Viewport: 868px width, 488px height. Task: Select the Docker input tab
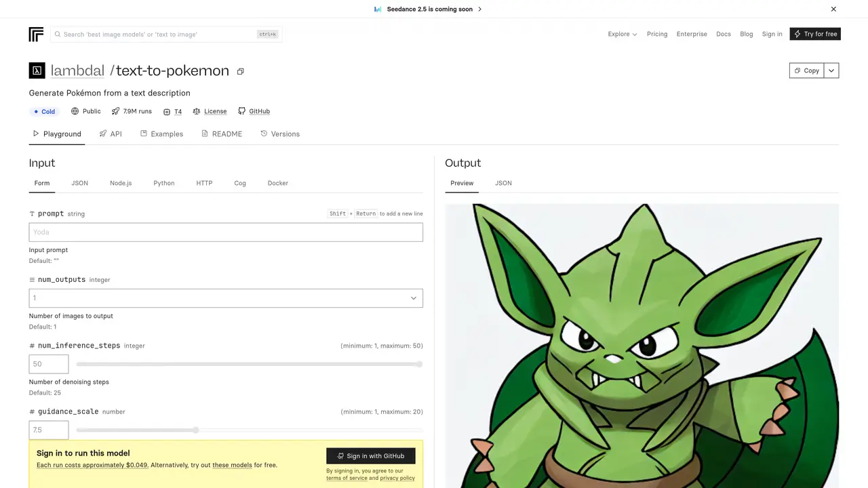click(x=278, y=183)
